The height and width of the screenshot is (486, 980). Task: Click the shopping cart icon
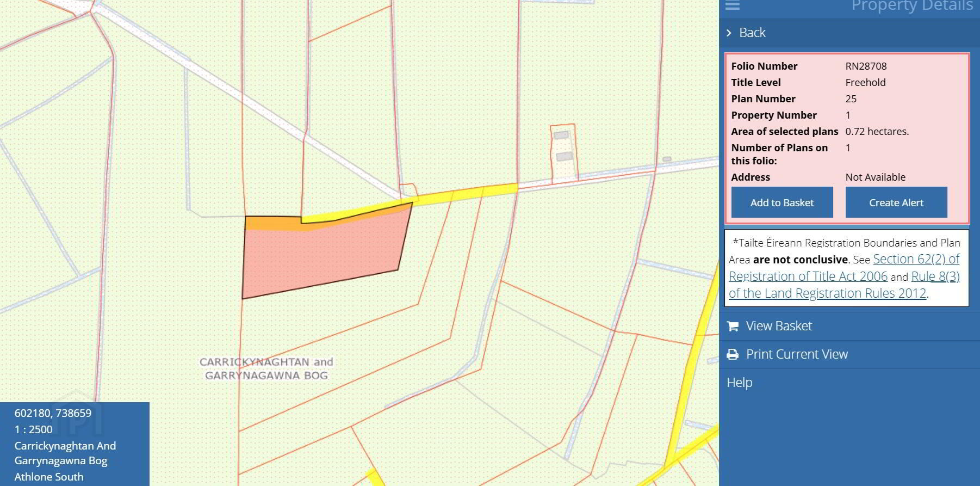click(x=733, y=326)
